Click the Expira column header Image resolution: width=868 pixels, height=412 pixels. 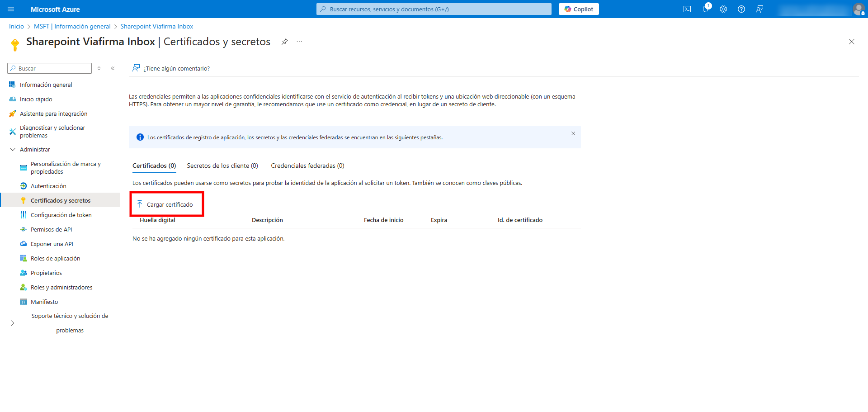439,220
